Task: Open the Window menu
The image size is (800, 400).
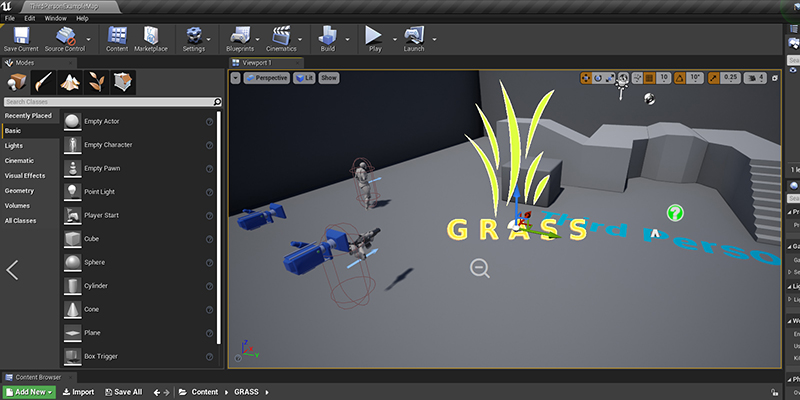Action: click(x=56, y=18)
